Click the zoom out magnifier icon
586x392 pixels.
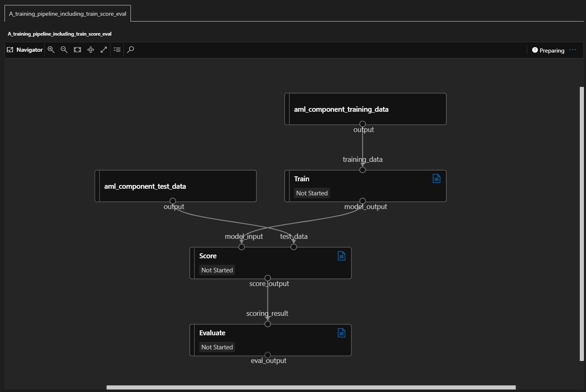pos(64,50)
